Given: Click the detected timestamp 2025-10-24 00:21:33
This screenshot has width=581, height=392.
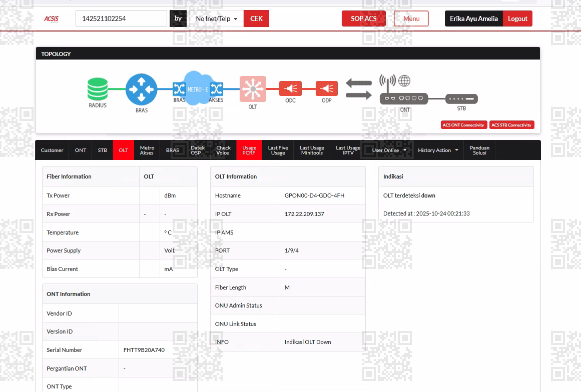Looking at the screenshot, I should click(x=443, y=213).
